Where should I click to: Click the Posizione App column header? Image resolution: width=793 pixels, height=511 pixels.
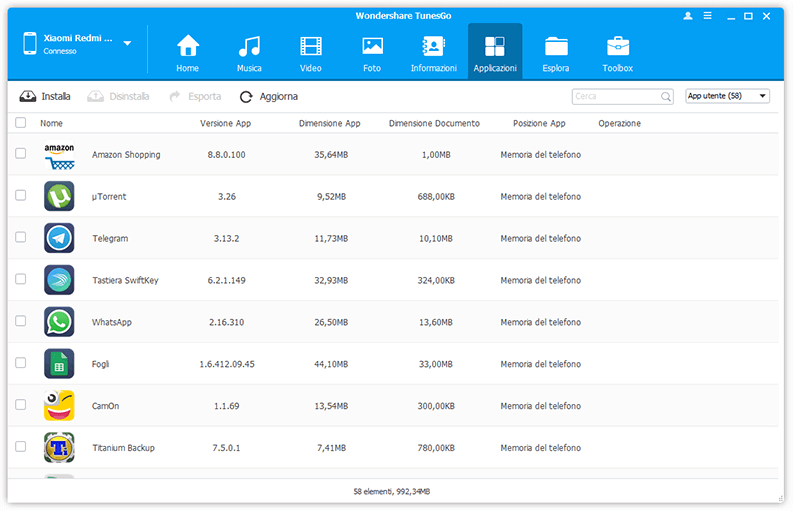[539, 123]
